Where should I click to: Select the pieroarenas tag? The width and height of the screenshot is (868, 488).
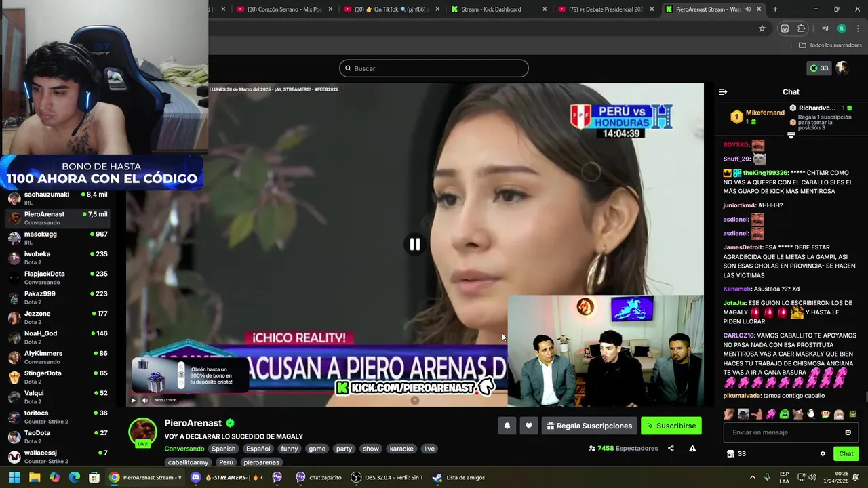coord(261,462)
